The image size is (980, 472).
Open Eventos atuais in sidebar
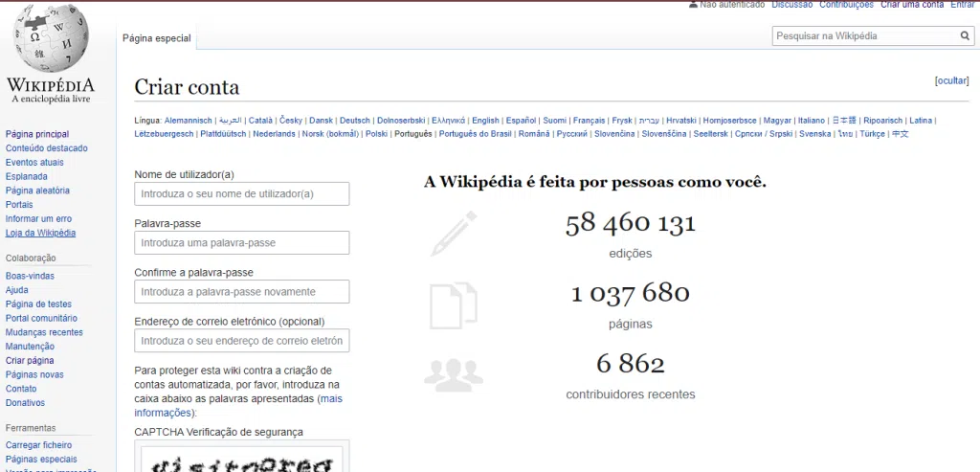click(34, 163)
